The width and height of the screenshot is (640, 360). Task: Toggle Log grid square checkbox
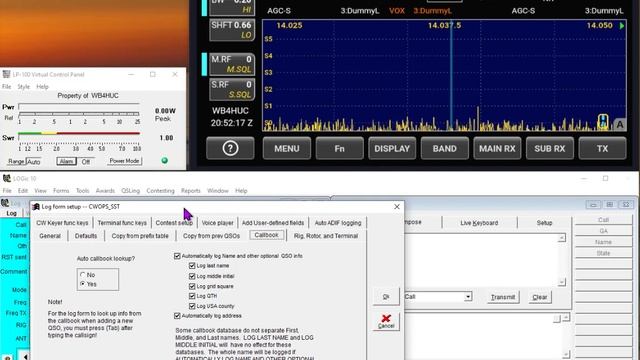[x=192, y=286]
